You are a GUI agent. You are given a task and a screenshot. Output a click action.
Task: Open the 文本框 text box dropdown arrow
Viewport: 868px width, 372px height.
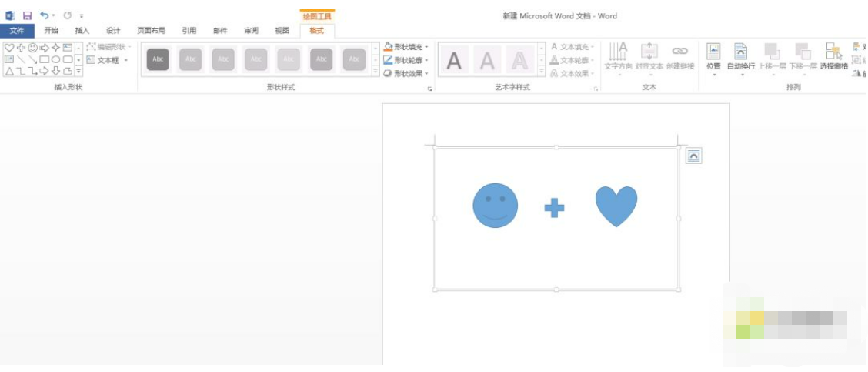click(125, 60)
